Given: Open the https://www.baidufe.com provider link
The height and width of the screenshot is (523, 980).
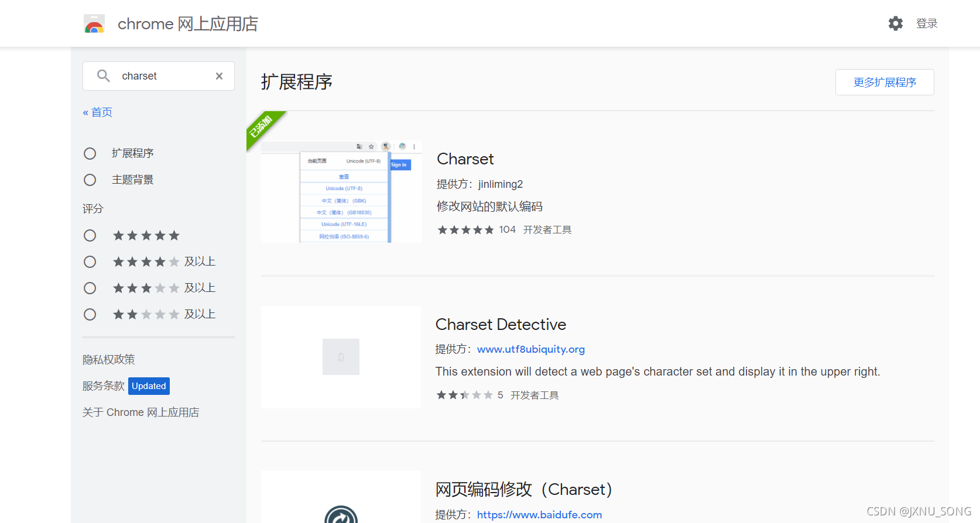Looking at the screenshot, I should click(539, 515).
